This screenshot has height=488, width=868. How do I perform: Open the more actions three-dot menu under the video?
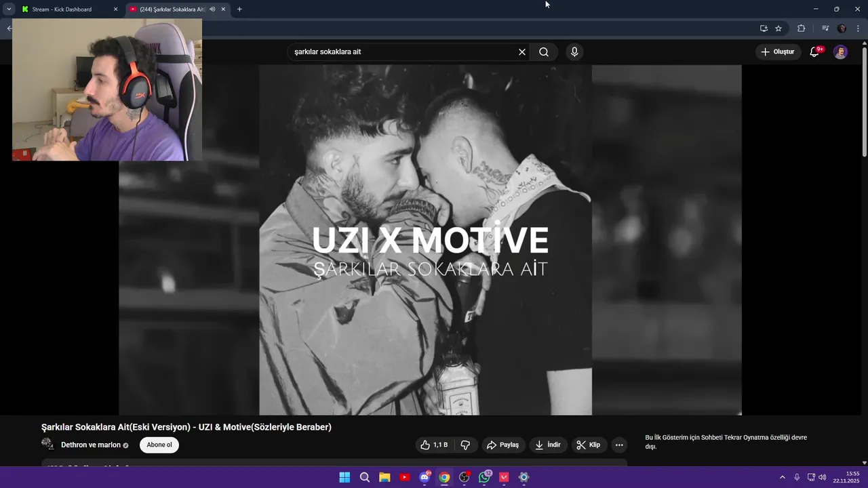[619, 445]
